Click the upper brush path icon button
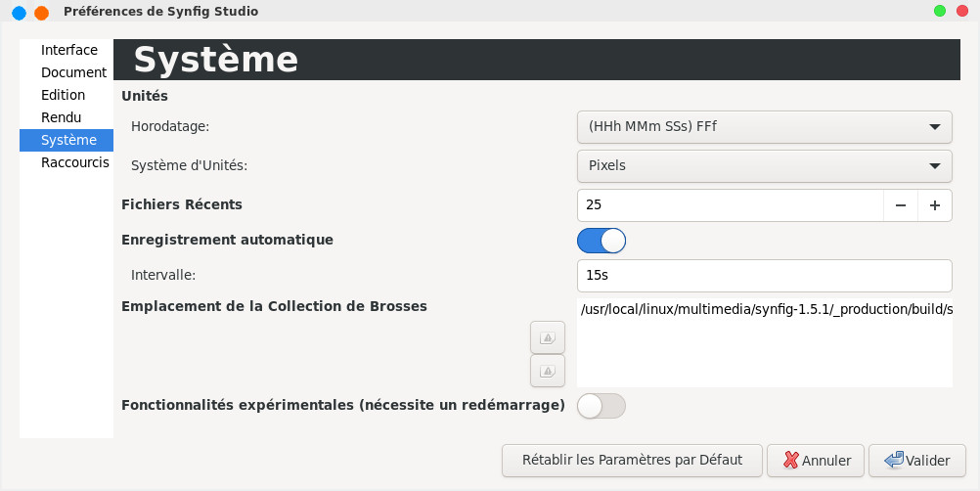 [x=548, y=337]
